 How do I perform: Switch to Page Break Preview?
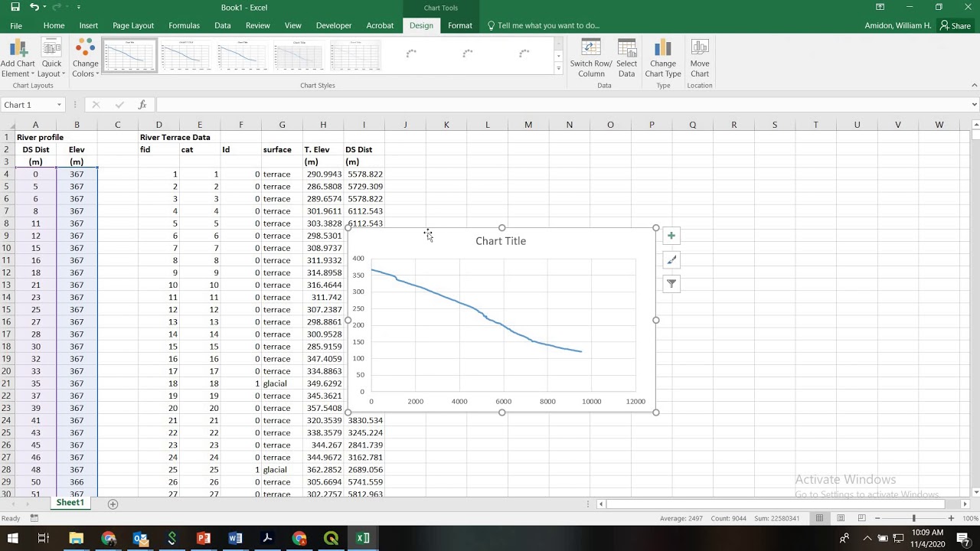[861, 518]
